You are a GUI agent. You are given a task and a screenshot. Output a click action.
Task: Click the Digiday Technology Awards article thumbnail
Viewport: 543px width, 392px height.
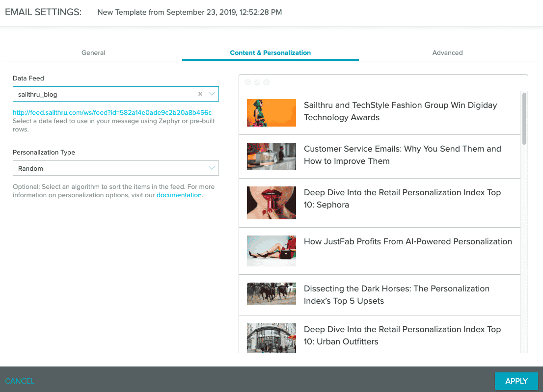(x=271, y=113)
